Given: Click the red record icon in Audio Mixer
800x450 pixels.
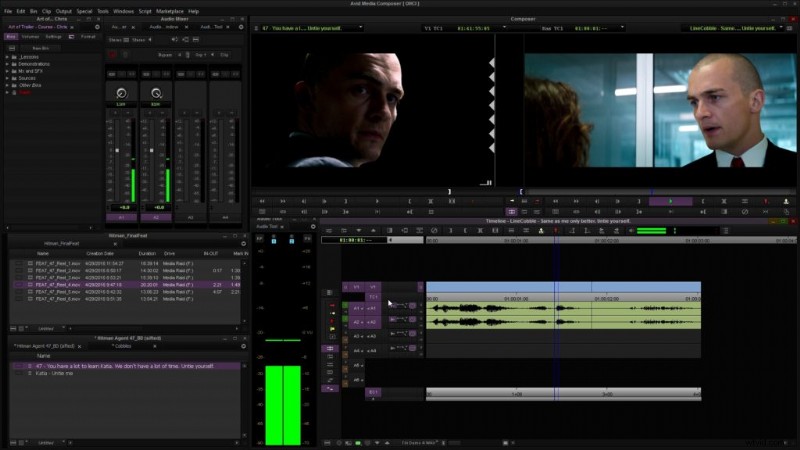Looking at the screenshot, I should (112, 55).
